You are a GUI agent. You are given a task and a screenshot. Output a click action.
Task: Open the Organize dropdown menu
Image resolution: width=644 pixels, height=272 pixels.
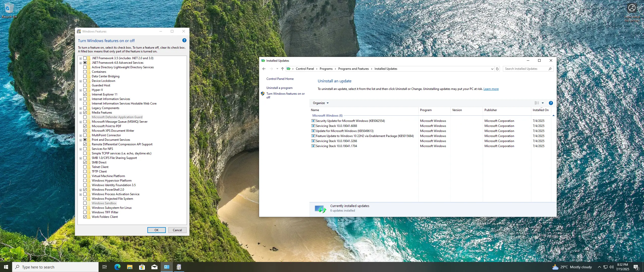pyautogui.click(x=320, y=103)
